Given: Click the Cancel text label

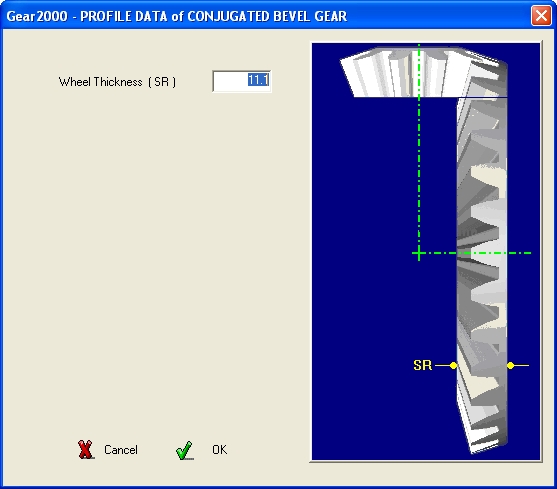Looking at the screenshot, I should click(x=121, y=450).
